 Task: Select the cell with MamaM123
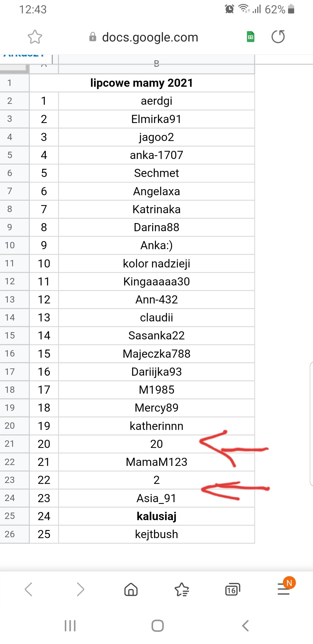point(156,462)
